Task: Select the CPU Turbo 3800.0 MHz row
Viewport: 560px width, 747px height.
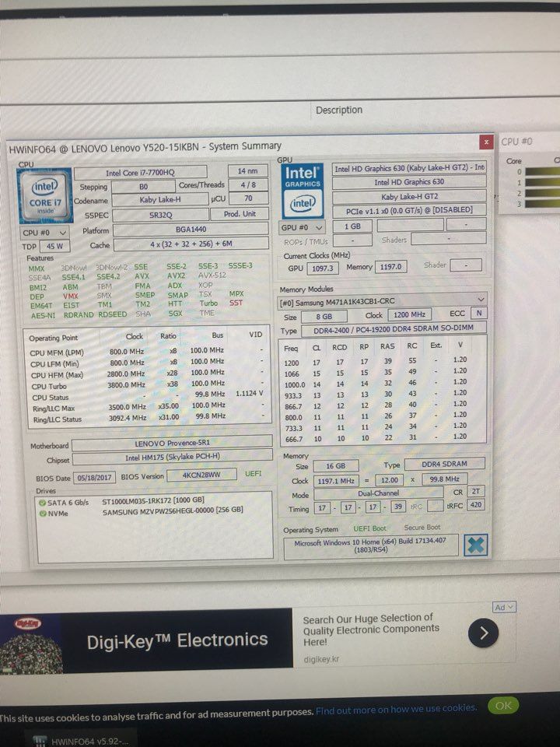Action: [x=148, y=385]
